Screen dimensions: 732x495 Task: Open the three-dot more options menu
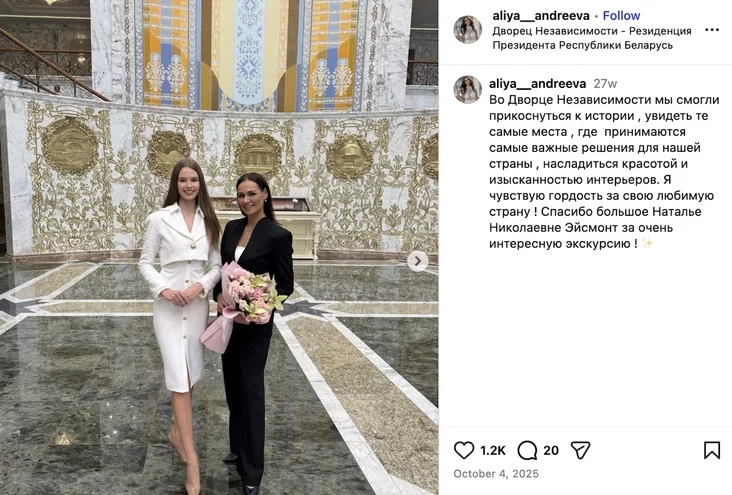click(712, 30)
